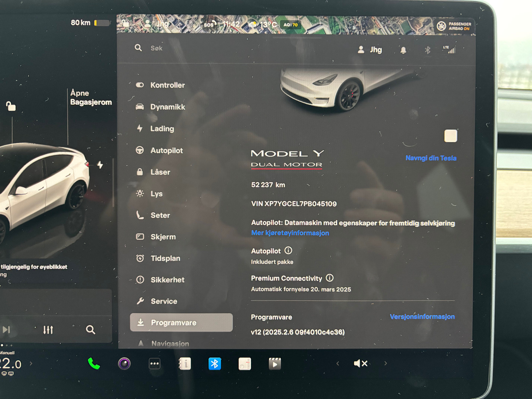Image resolution: width=532 pixels, height=399 pixels.
Task: Open Mer kjøretøyinformasjon link
Action: 290,233
